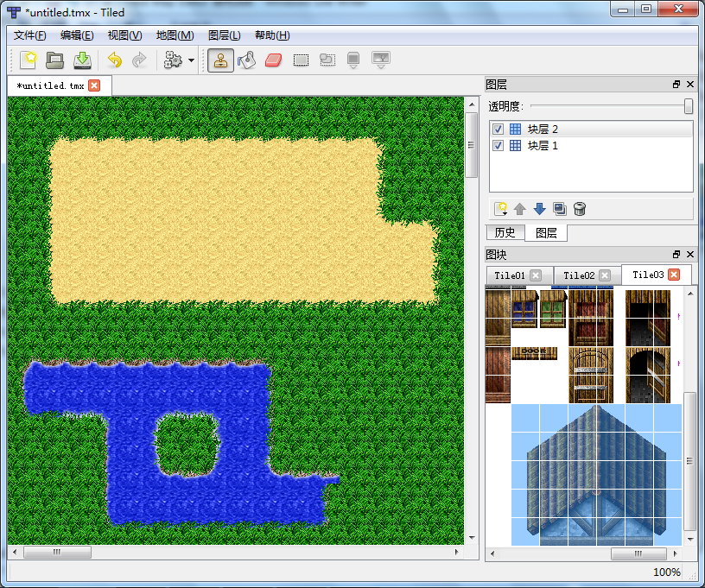Select the Eraser tool
The width and height of the screenshot is (705, 588).
(273, 60)
